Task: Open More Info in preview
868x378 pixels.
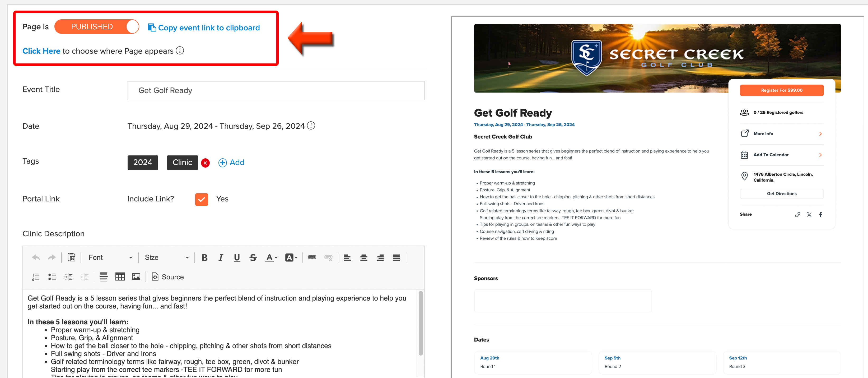Action: [x=781, y=134]
